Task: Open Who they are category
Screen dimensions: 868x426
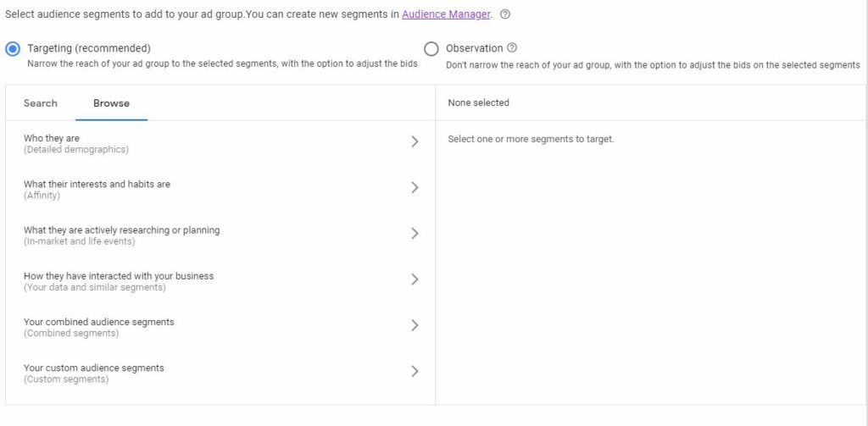Action: pos(76,143)
